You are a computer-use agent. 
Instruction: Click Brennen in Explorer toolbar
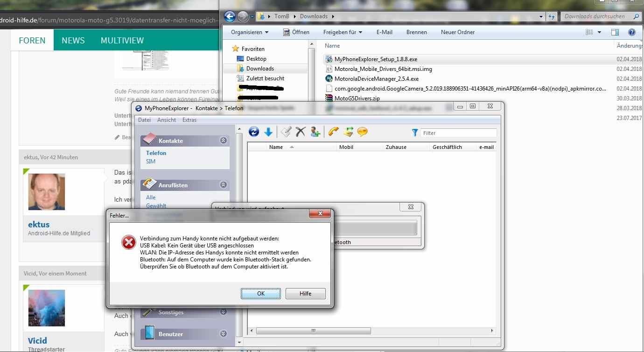pyautogui.click(x=417, y=32)
